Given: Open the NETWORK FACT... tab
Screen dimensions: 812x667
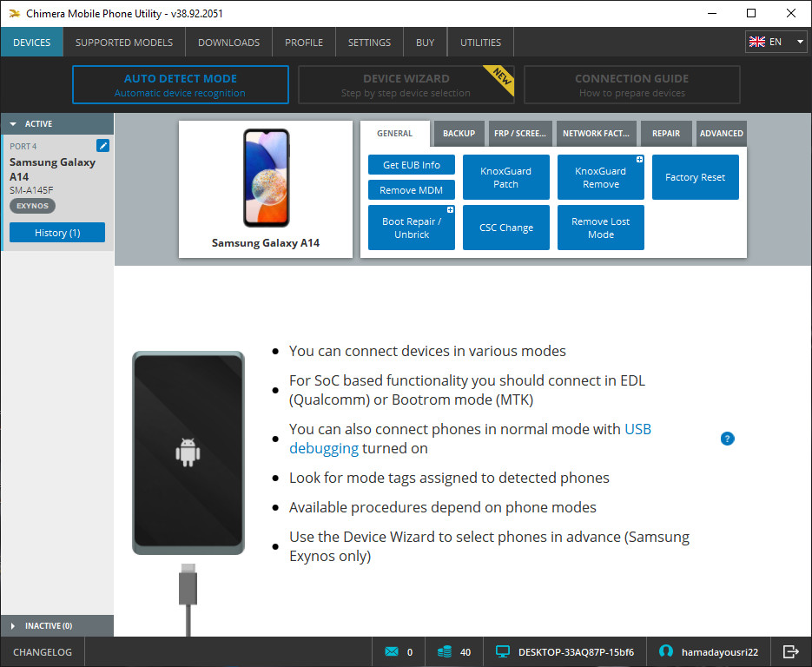Looking at the screenshot, I should coord(596,134).
